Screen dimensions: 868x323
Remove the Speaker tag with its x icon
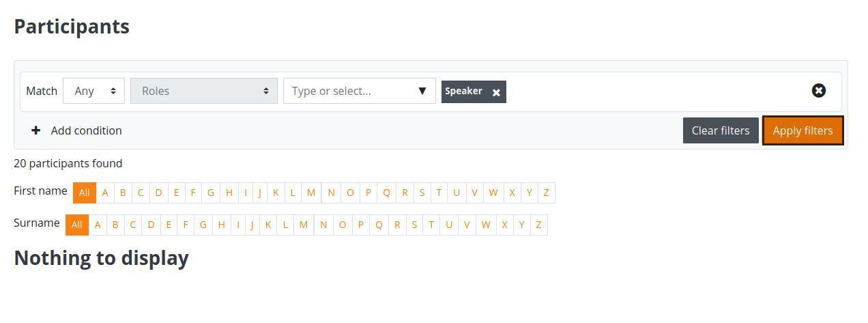496,92
